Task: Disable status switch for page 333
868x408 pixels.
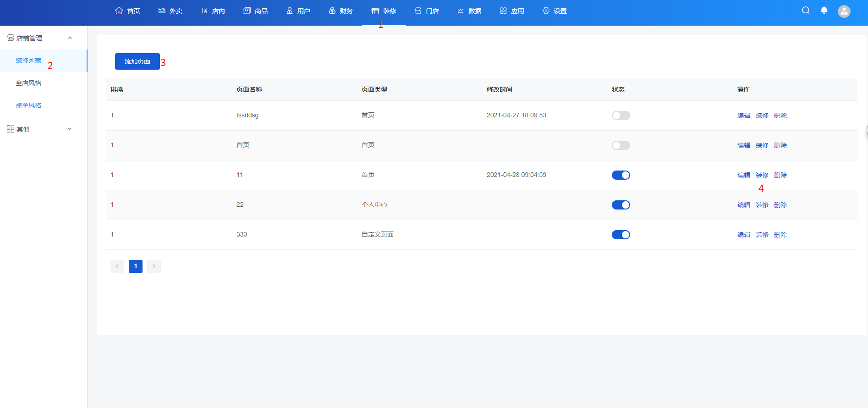Action: (621, 235)
